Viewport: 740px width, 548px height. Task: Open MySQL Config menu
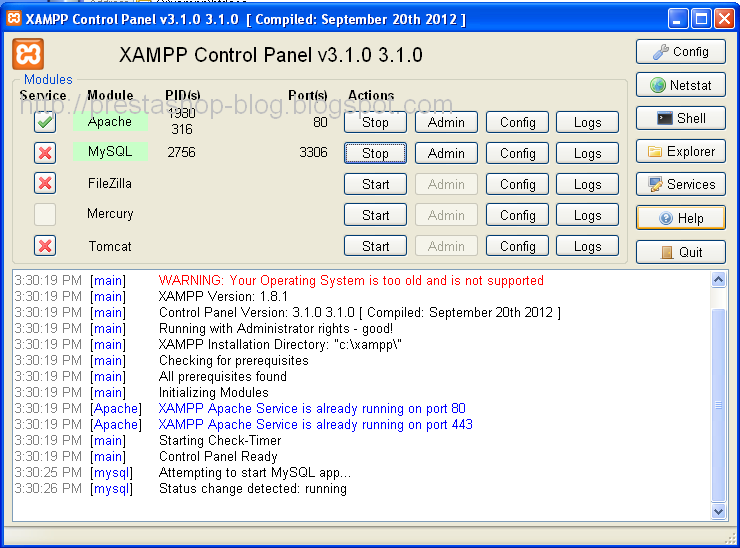[x=517, y=153]
